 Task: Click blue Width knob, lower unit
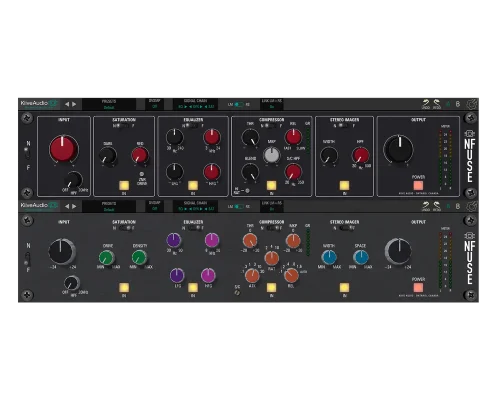pyautogui.click(x=329, y=257)
